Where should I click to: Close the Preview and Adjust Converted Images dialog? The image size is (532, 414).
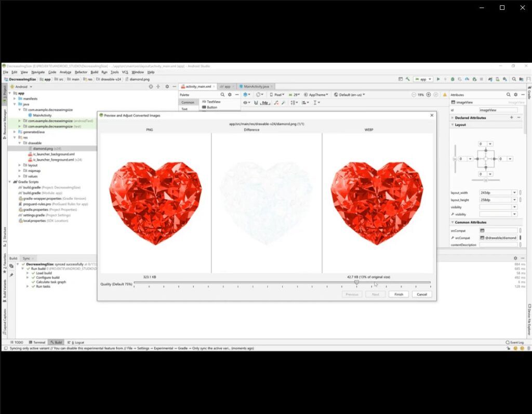(432, 115)
